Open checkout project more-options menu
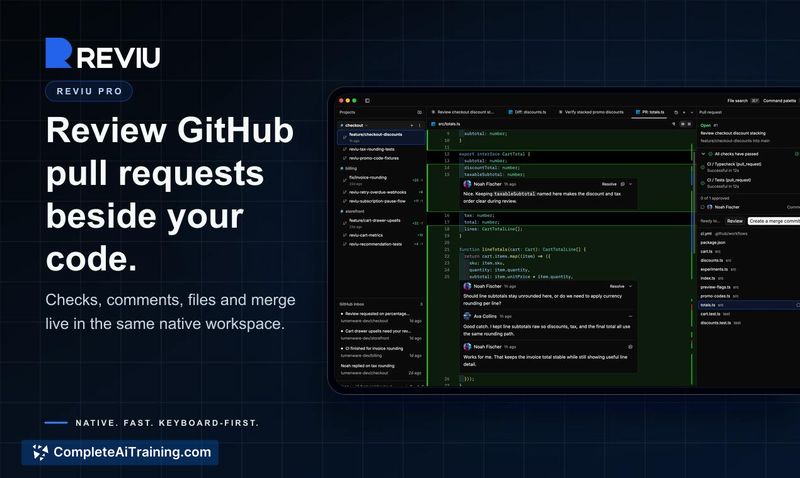The height and width of the screenshot is (478, 800). [419, 125]
